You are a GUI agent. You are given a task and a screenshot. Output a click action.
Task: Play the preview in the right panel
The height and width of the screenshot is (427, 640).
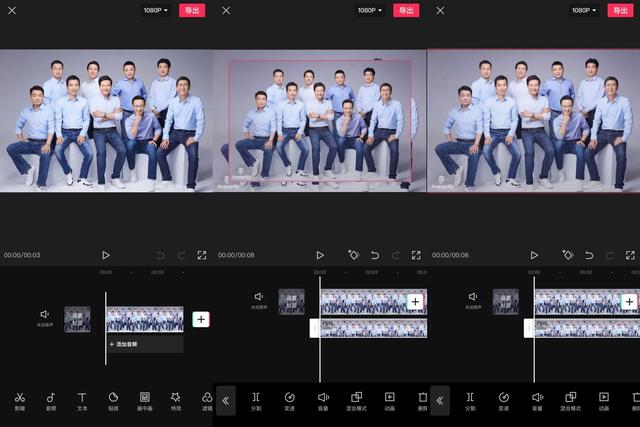tap(534, 255)
